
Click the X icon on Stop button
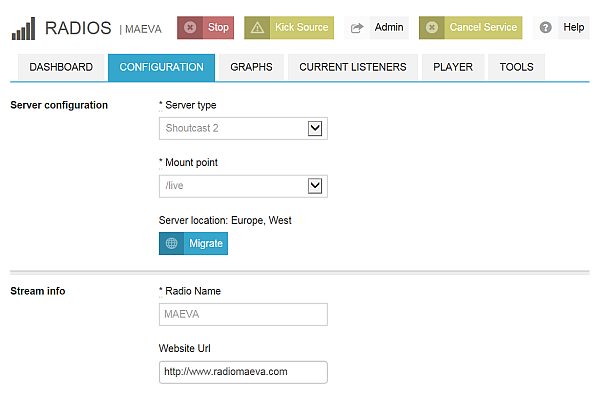tap(190, 28)
